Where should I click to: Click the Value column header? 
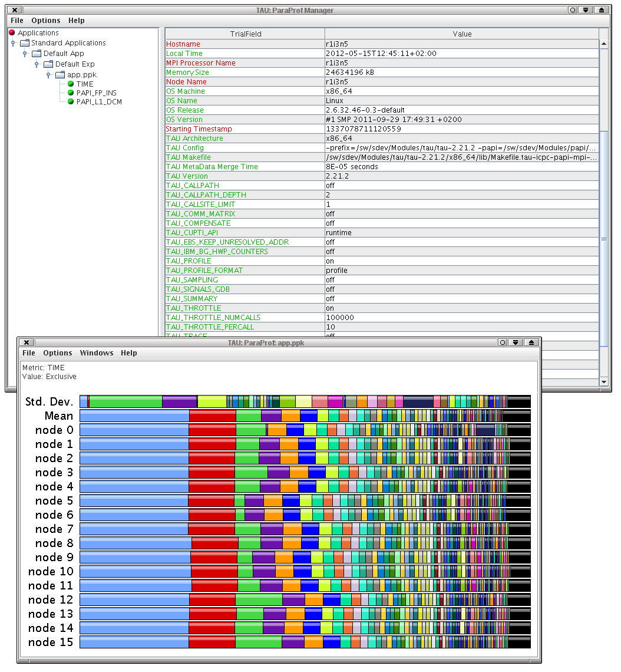click(462, 34)
